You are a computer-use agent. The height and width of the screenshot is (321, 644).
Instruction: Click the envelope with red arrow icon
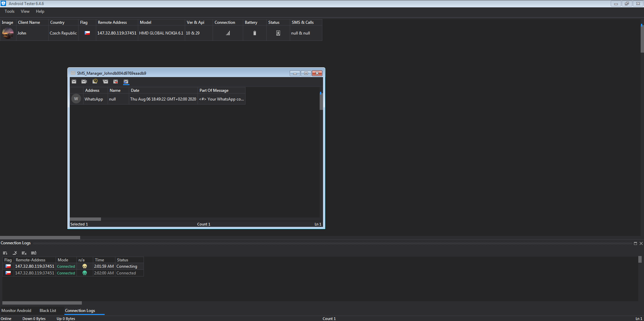tap(116, 81)
